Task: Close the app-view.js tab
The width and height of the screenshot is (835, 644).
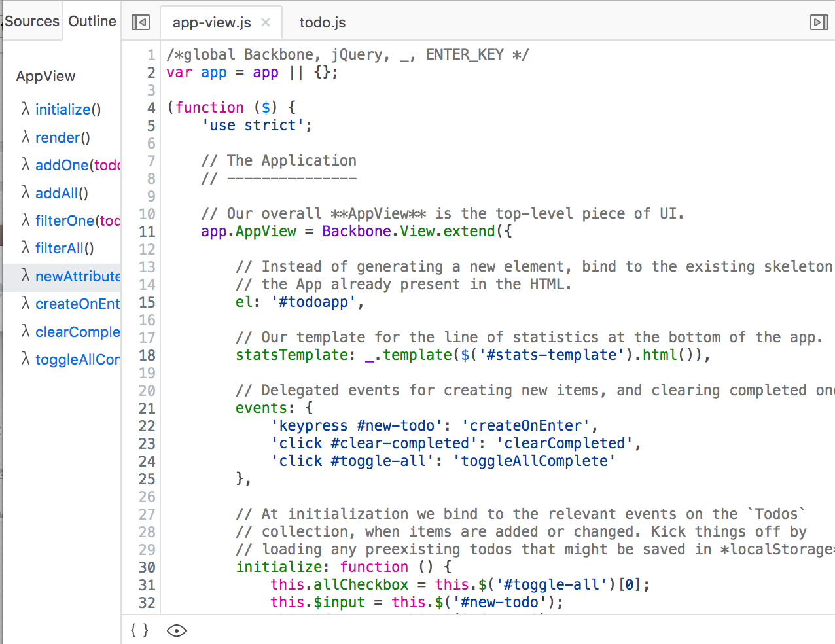Action: click(266, 22)
